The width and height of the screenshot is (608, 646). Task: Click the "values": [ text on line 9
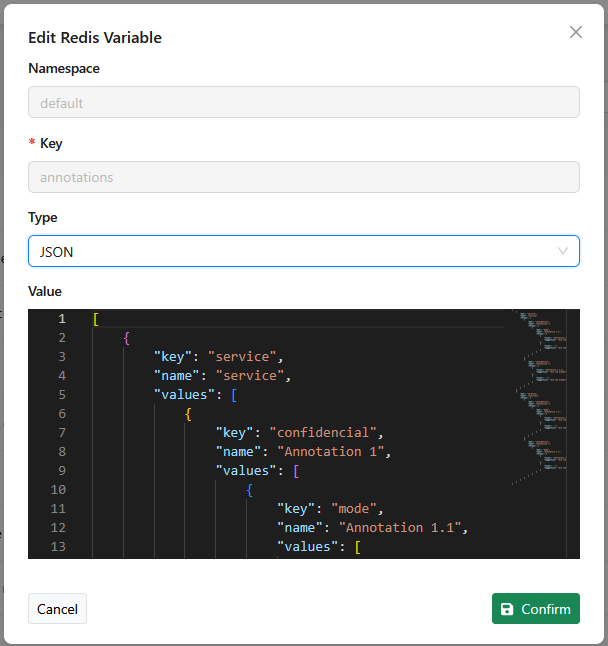click(x=257, y=470)
